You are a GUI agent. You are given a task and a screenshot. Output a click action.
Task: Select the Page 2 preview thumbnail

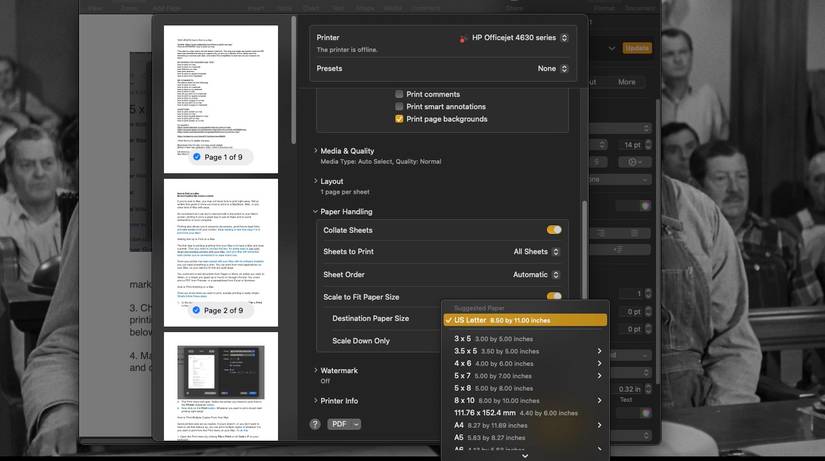click(x=221, y=253)
